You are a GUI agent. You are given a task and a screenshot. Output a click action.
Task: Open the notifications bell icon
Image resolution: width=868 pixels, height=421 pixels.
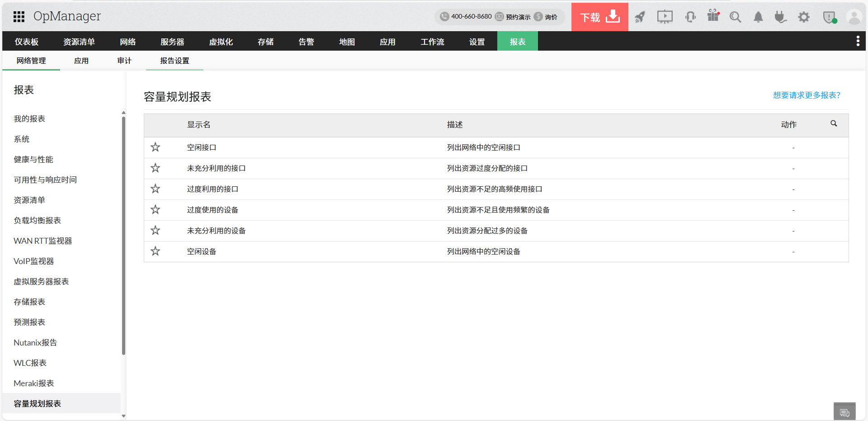758,17
